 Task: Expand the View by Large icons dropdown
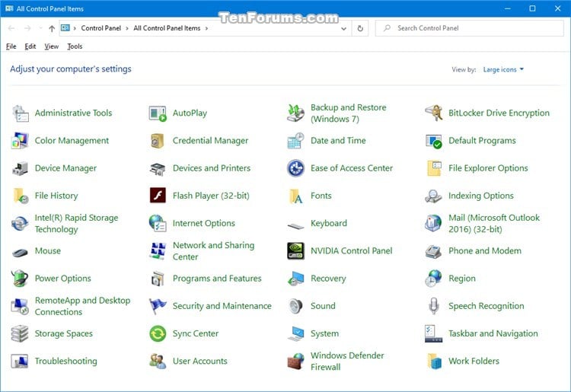tap(503, 69)
